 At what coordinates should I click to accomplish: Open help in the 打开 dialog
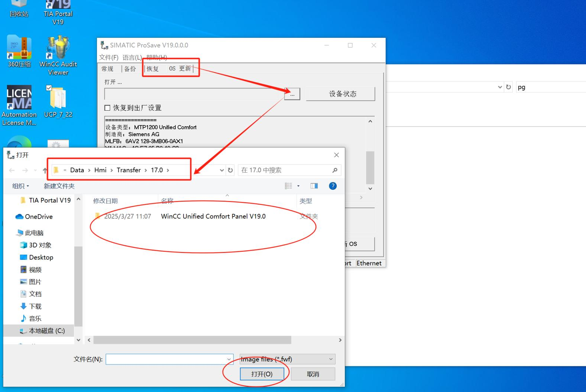tap(333, 186)
